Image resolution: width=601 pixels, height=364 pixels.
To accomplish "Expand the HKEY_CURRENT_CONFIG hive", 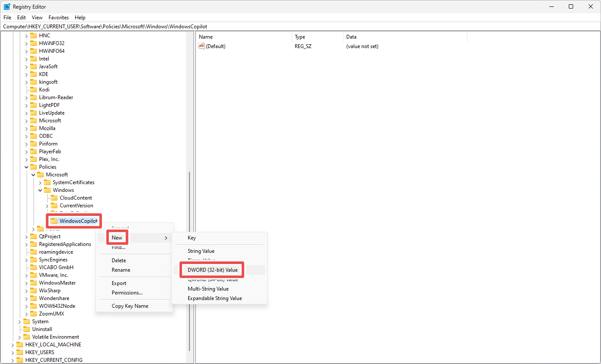I will coord(12,360).
